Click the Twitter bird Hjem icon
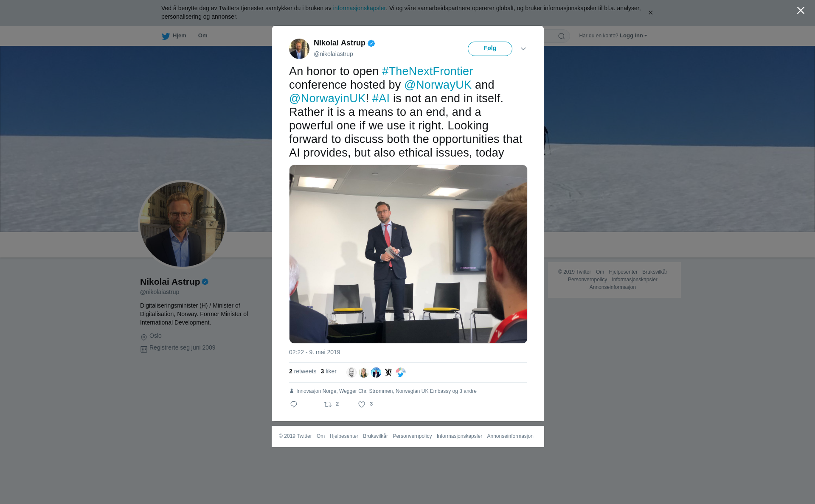The image size is (815, 504). [166, 36]
